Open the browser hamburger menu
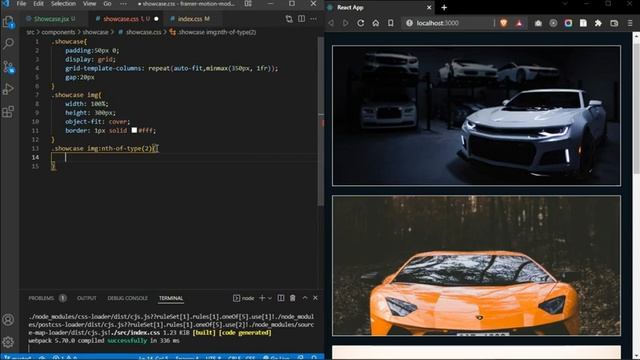 (x=630, y=23)
